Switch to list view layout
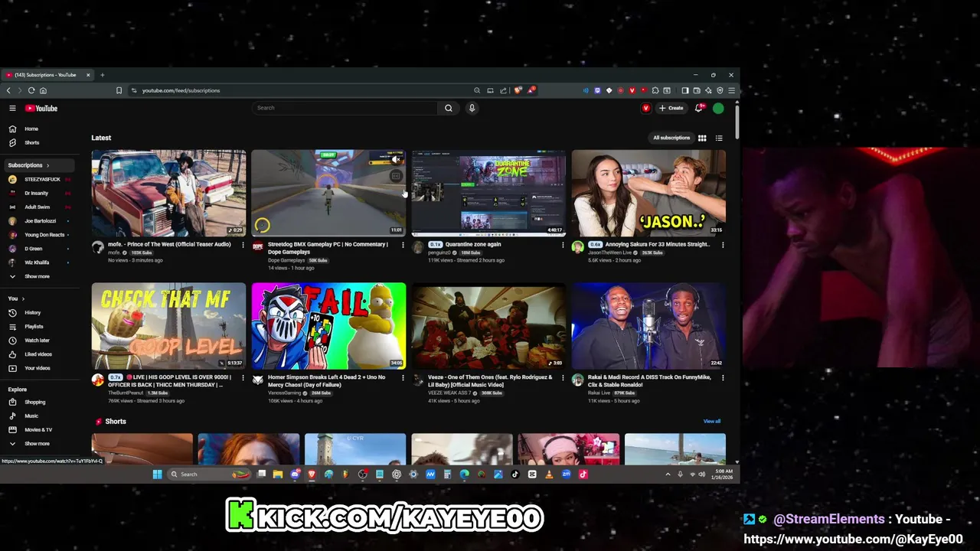The image size is (980, 551). coord(719,138)
